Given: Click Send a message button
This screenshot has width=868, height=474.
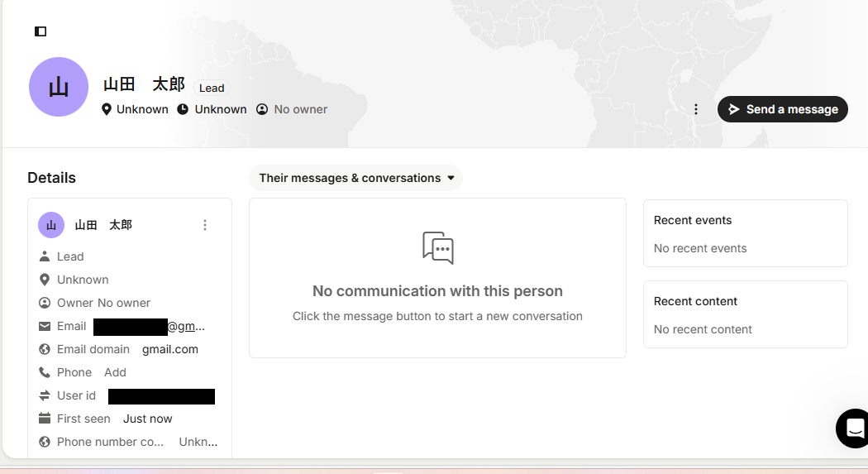Looking at the screenshot, I should coord(782,109).
